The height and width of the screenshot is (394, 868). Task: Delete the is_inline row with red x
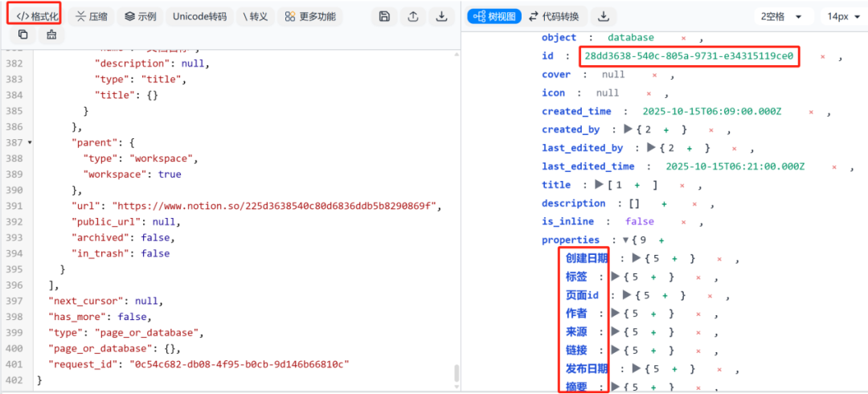pyautogui.click(x=683, y=222)
